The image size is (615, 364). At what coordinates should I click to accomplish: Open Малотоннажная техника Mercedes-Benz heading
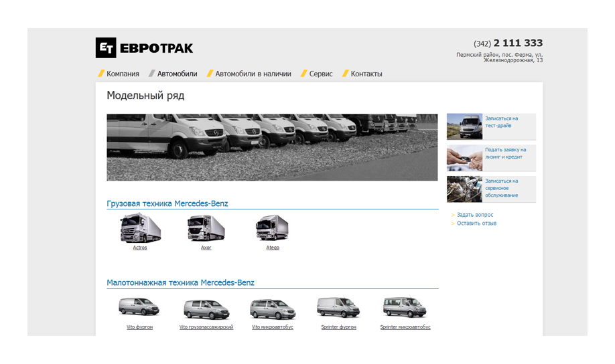pos(180,282)
